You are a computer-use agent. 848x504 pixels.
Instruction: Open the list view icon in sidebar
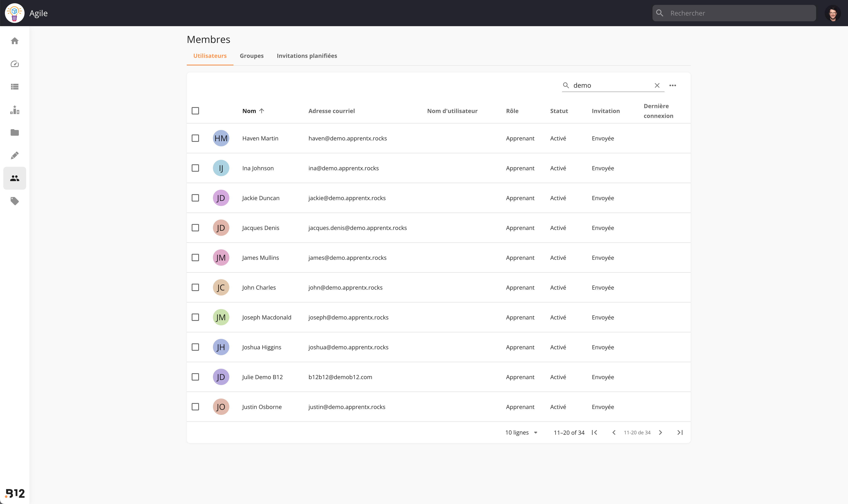[x=15, y=87]
